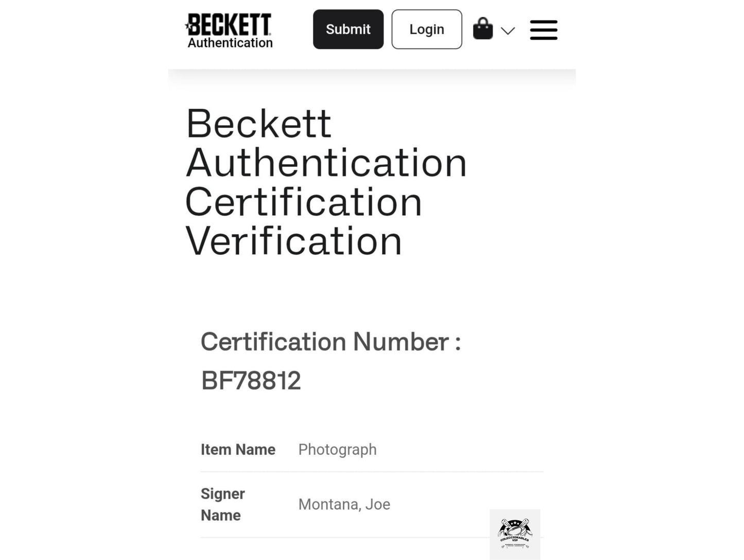Click the "Signer Name" row label

tap(222, 504)
